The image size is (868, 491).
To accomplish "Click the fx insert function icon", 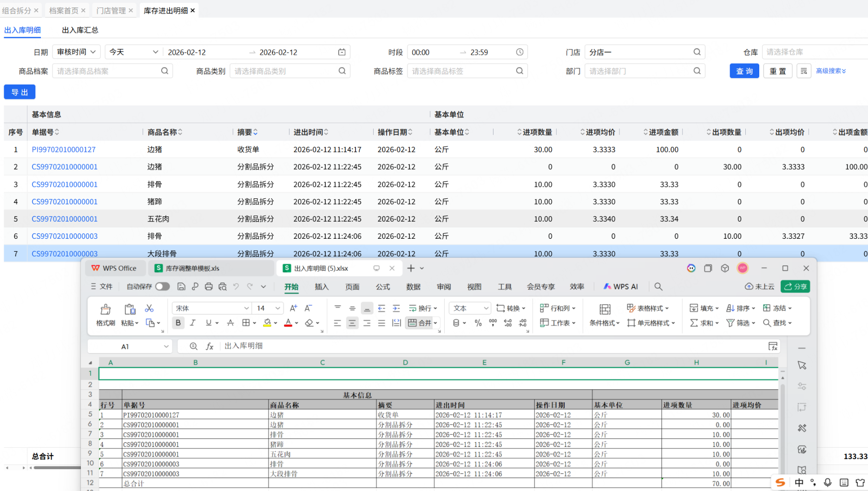I will point(210,346).
